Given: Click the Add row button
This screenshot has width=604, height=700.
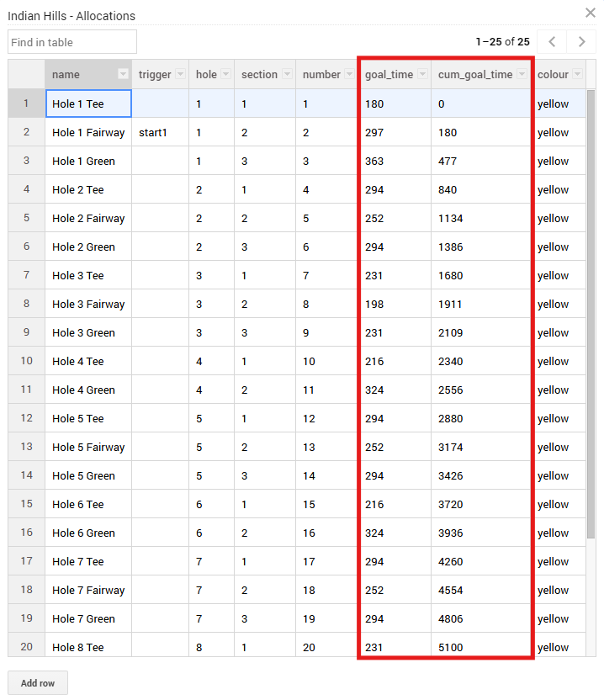Looking at the screenshot, I should 38,682.
